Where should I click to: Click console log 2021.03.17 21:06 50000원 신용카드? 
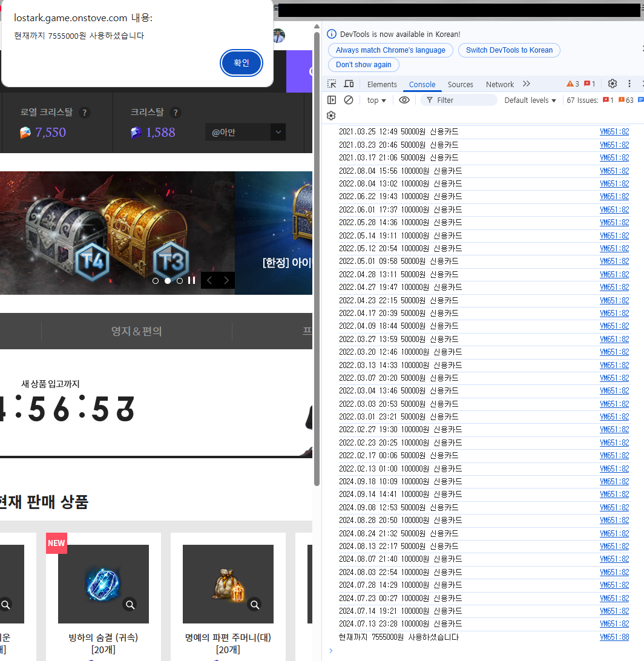[x=399, y=157]
